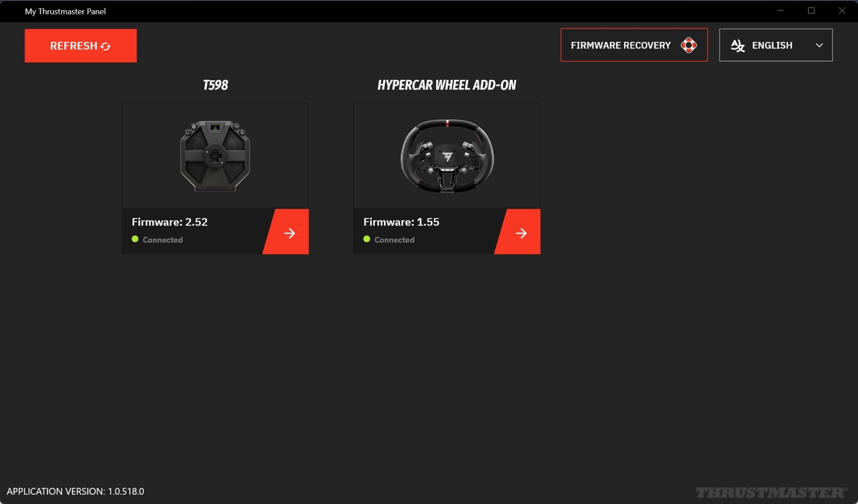
Task: Click the T598 device title
Action: [215, 85]
